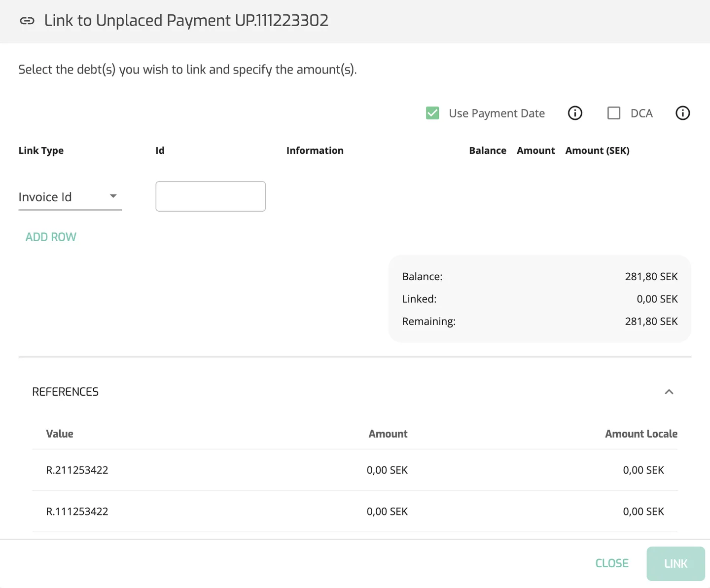Select reference value R.111253422
The height and width of the screenshot is (588, 710).
(77, 512)
